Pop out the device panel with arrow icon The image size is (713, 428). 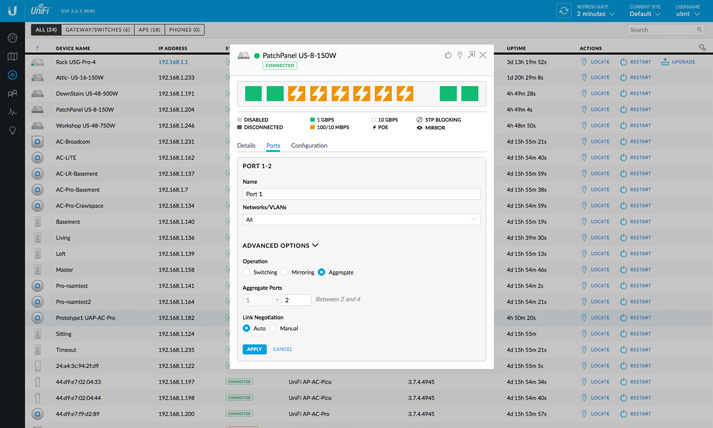point(471,55)
